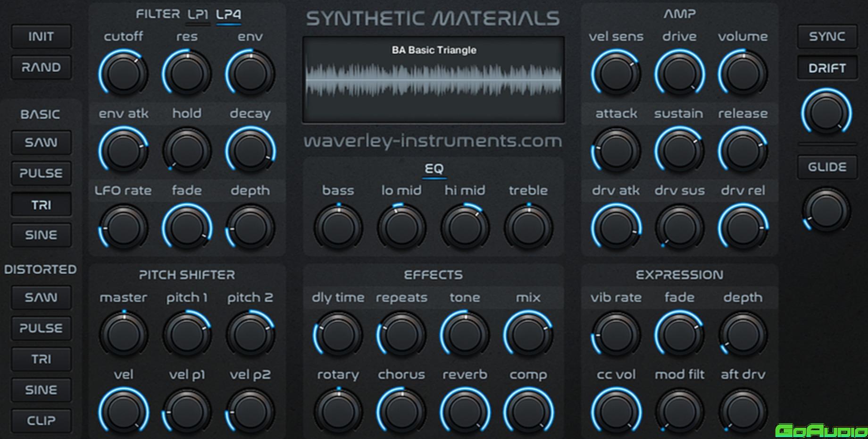The image size is (868, 439).
Task: Click the drv rel knob
Action: coord(743,228)
